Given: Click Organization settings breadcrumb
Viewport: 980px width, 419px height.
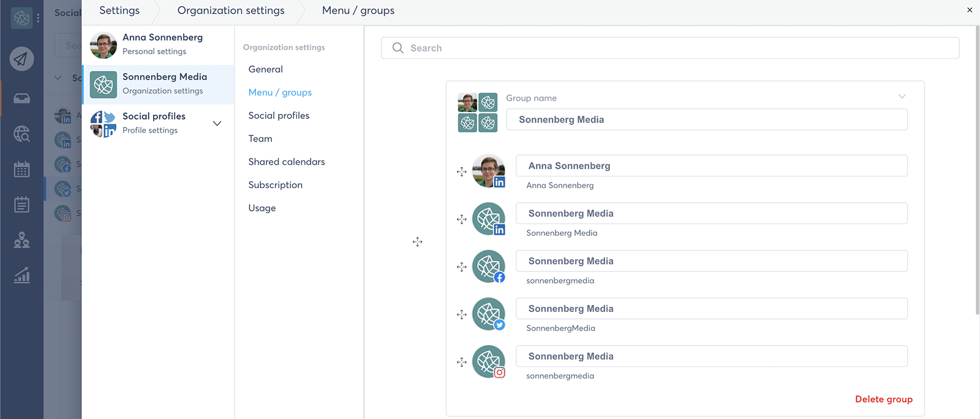Looking at the screenshot, I should click(x=231, y=10).
